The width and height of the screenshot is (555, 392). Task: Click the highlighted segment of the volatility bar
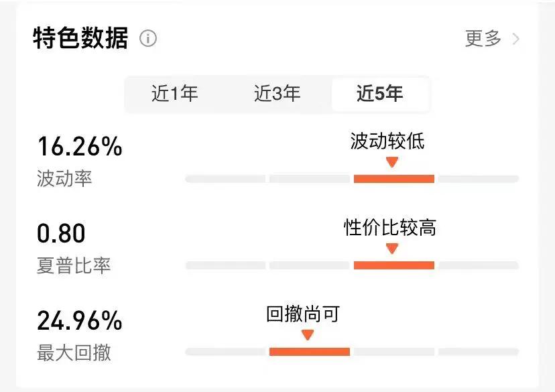[393, 178]
